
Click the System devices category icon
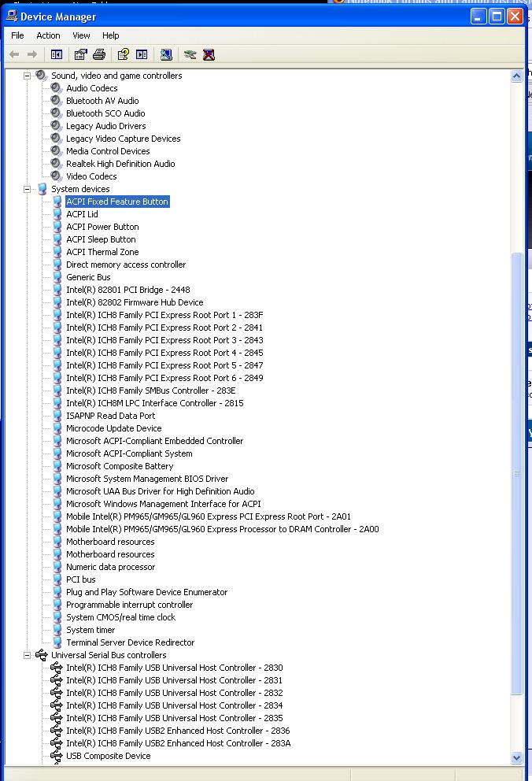coord(42,189)
